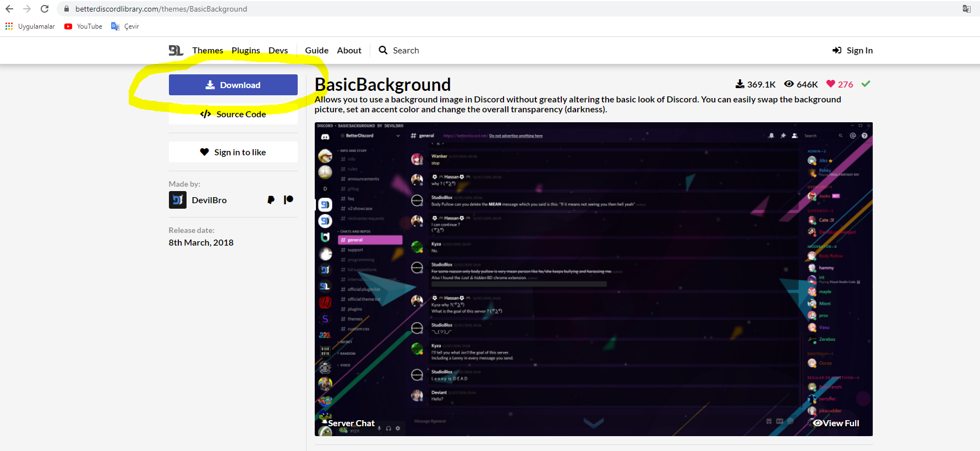
Task: Click the 646K views counter
Action: pos(801,84)
